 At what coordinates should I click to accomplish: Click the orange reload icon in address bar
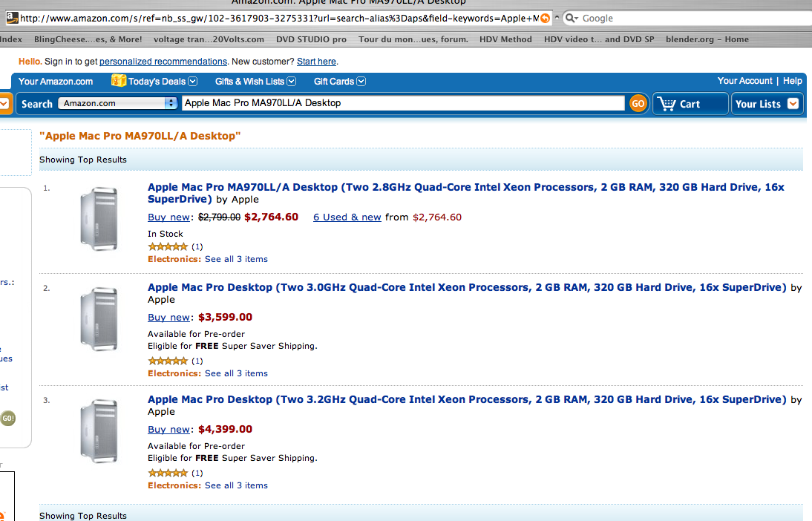pyautogui.click(x=546, y=18)
